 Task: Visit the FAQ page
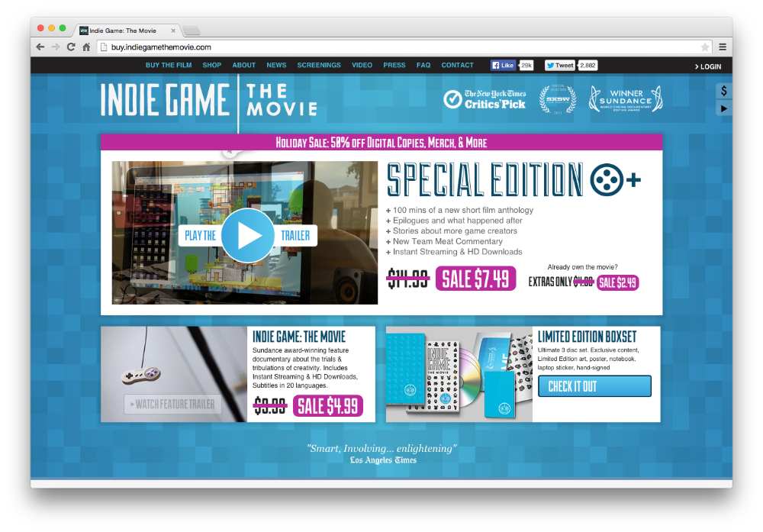coord(423,65)
